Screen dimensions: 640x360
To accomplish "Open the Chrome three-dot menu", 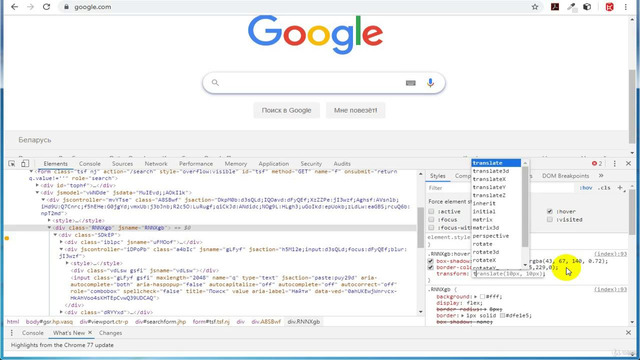I will [625, 7].
